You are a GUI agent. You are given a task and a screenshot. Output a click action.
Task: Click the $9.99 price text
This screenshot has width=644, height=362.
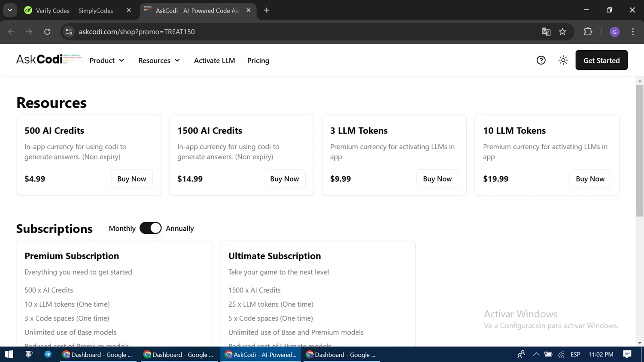pos(340,179)
